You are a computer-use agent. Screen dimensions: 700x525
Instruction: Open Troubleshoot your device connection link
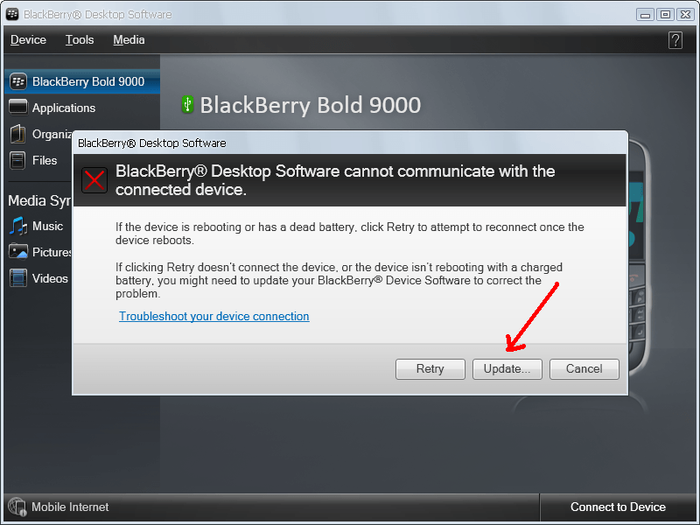(x=214, y=316)
